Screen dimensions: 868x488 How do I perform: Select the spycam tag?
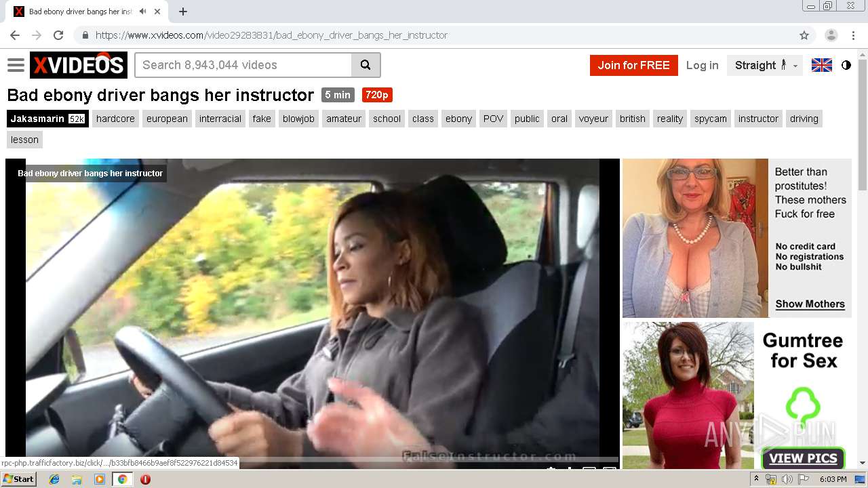[711, 119]
